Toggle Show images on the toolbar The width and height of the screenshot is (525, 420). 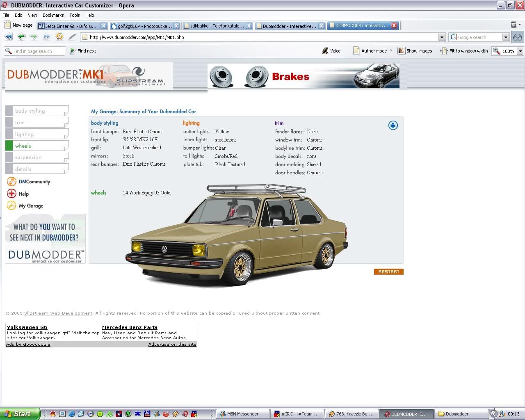(415, 51)
